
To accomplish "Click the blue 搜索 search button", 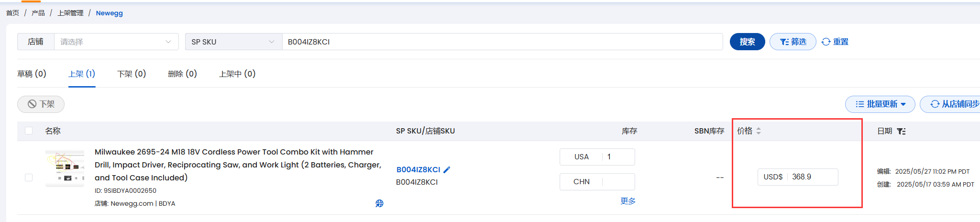I will point(747,42).
